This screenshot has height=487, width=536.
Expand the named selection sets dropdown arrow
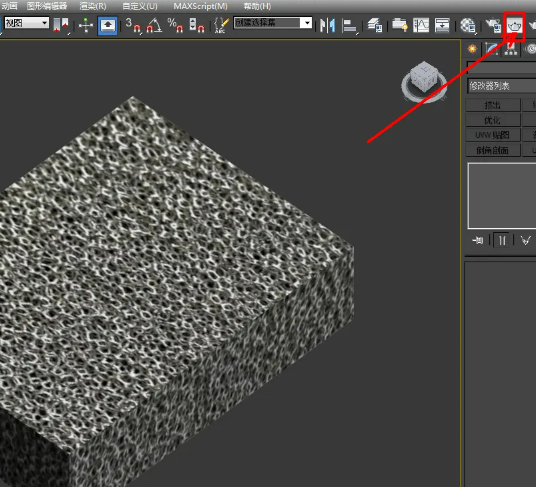[307, 23]
